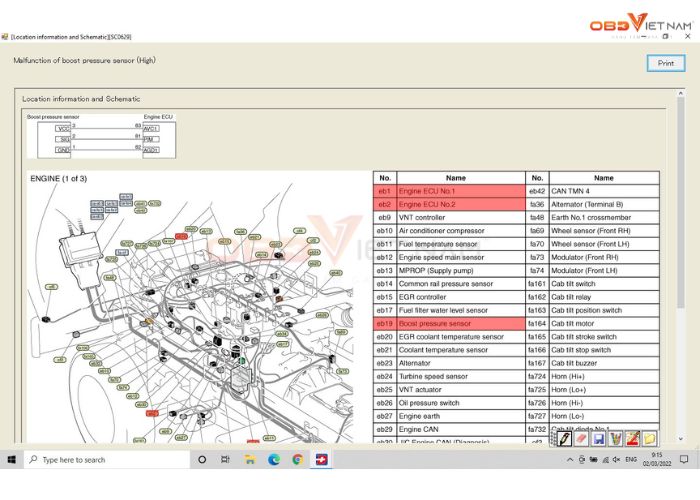Show hidden system tray icons
700x500 pixels.
click(570, 459)
